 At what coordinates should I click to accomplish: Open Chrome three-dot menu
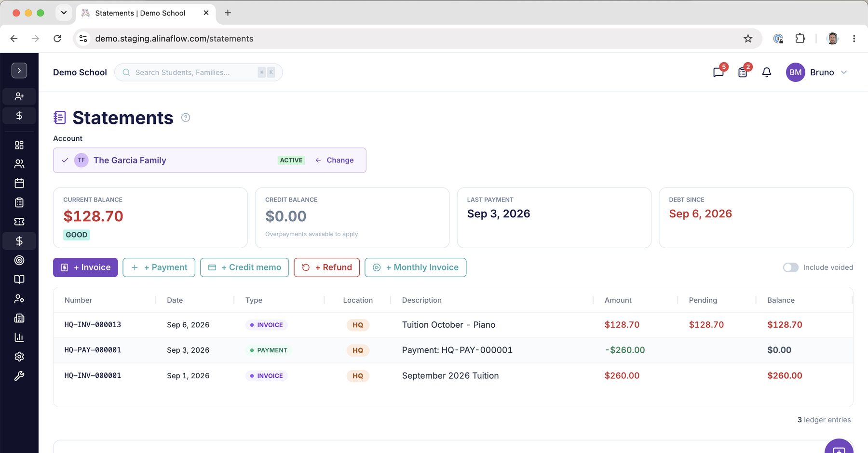pyautogui.click(x=854, y=39)
